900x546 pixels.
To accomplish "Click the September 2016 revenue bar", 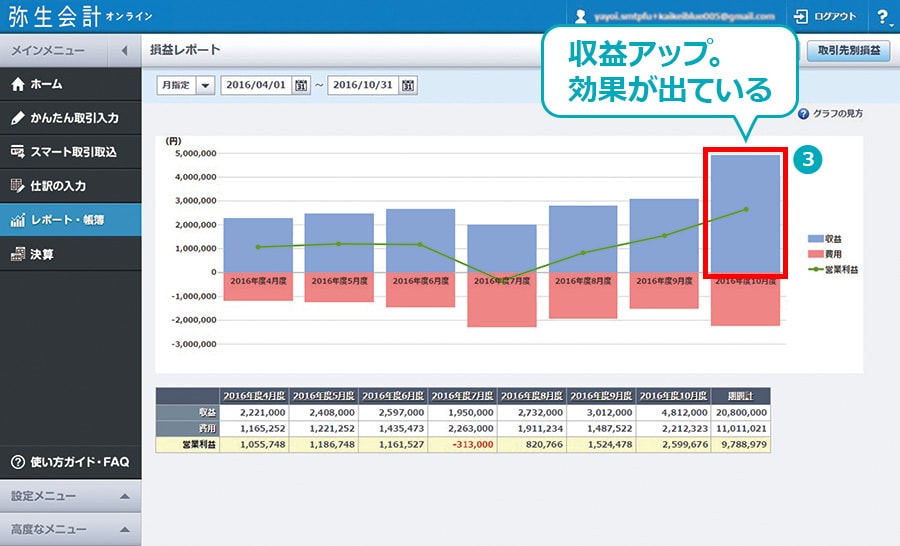I will [x=664, y=235].
